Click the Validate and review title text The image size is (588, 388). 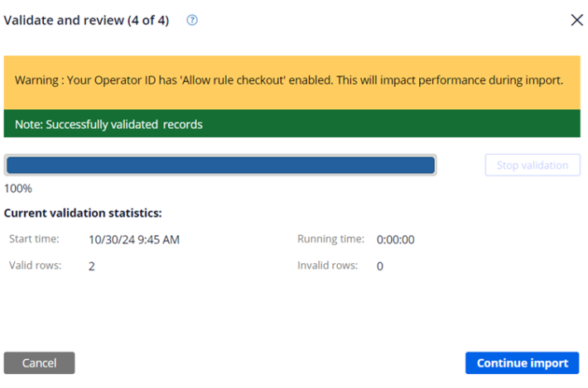point(86,21)
